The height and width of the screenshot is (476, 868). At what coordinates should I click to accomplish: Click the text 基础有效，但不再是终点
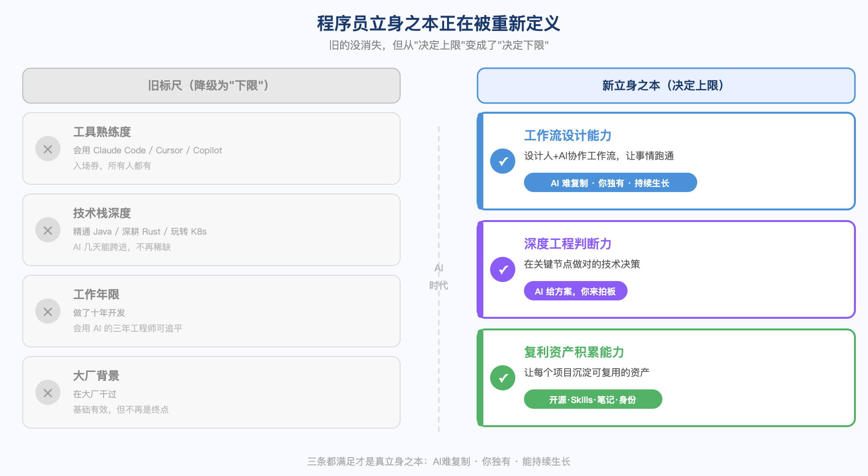pyautogui.click(x=121, y=410)
